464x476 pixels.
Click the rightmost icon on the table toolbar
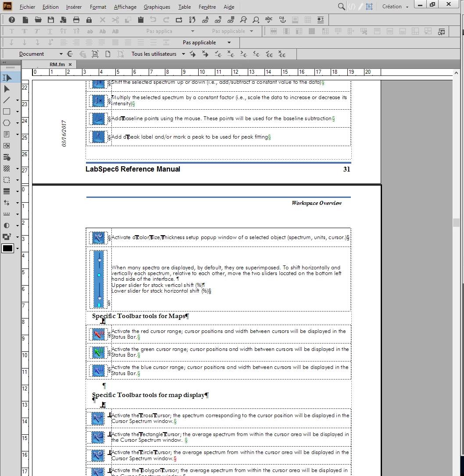pyautogui.click(x=442, y=31)
